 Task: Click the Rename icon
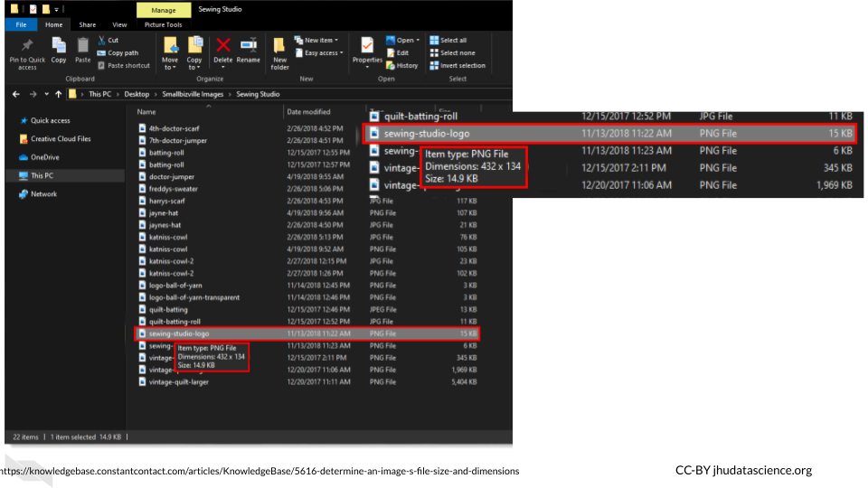tap(249, 45)
